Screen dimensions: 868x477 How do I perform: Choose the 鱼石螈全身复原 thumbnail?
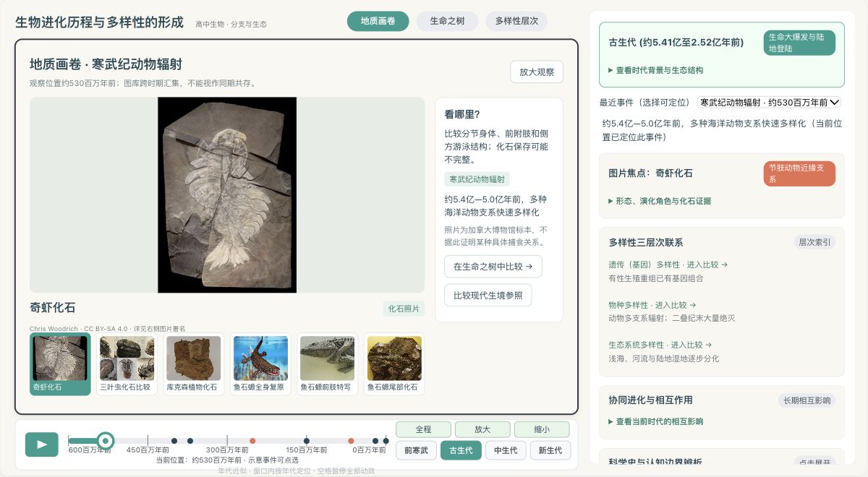(260, 364)
